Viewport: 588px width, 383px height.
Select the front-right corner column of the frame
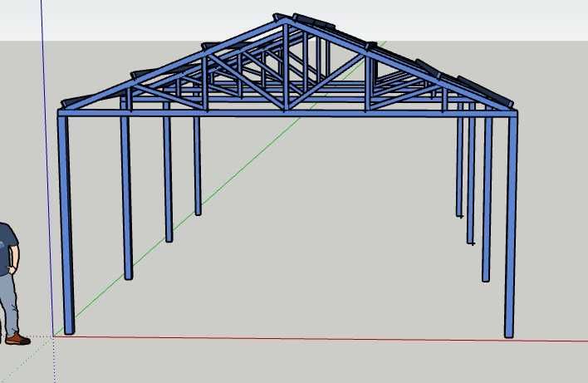tap(511, 227)
